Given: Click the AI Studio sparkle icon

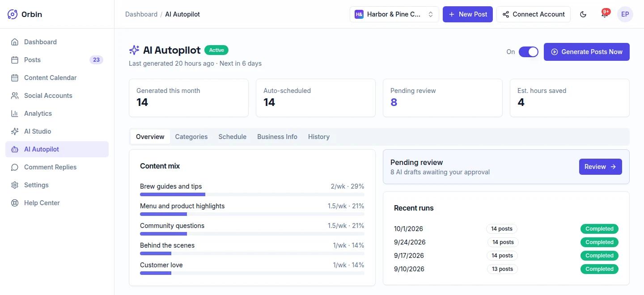Looking at the screenshot, I should 15,131.
